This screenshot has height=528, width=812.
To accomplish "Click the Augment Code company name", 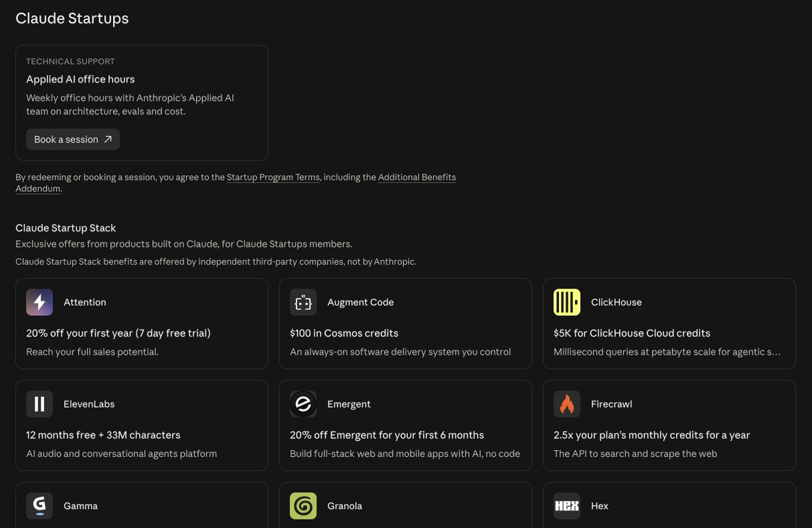I will tap(361, 303).
